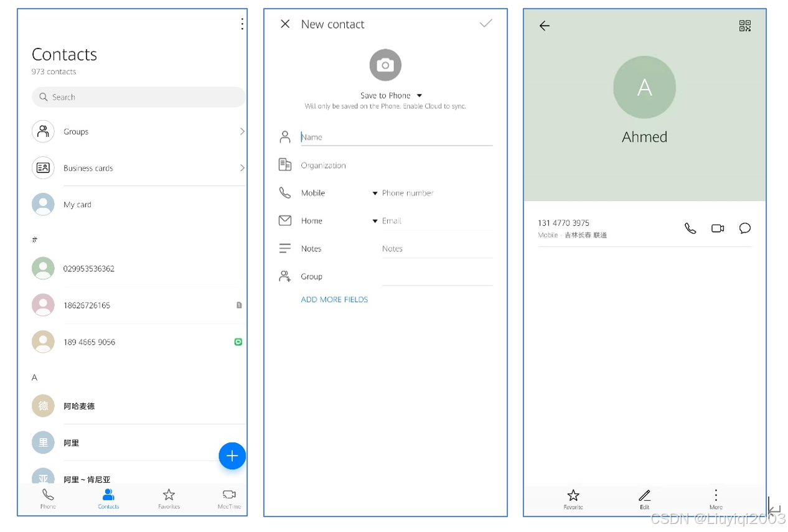Tap the blue add contact plus button
The height and width of the screenshot is (532, 788).
coord(232,456)
